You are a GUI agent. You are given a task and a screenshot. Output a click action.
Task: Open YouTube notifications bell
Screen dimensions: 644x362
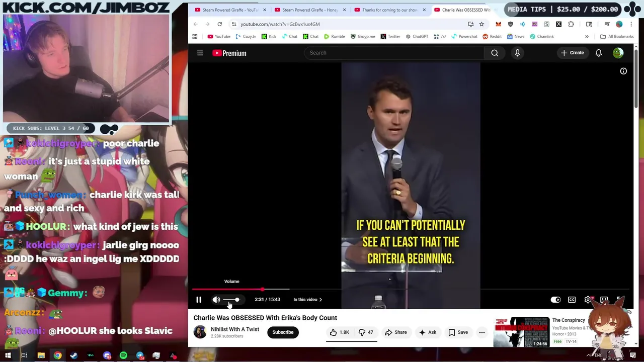[x=599, y=53]
